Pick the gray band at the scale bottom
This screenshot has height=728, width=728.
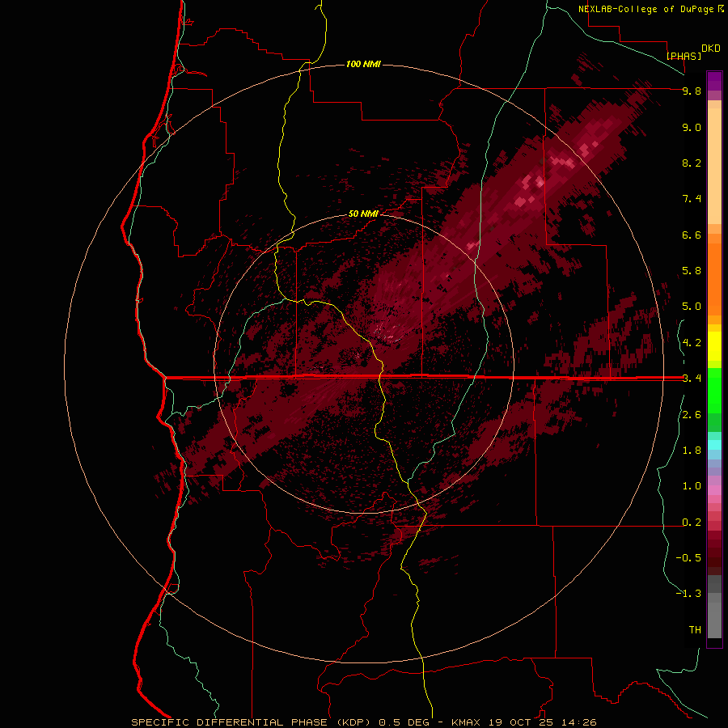[x=714, y=616]
